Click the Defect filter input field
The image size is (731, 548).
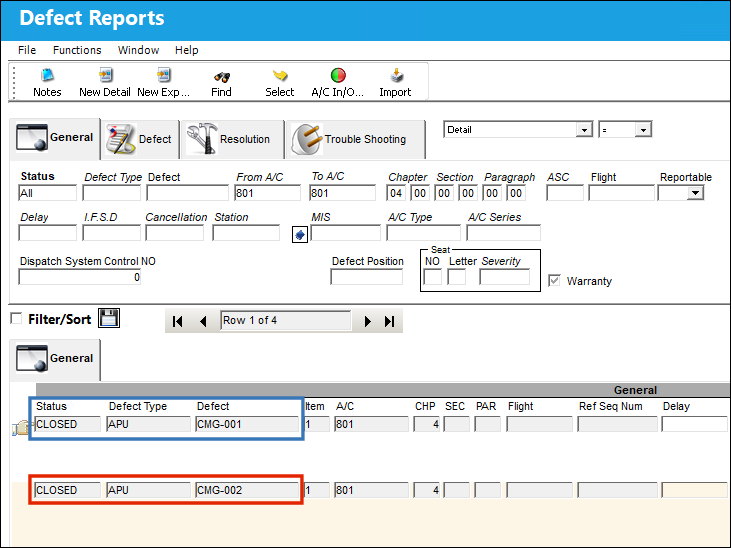[x=187, y=193]
